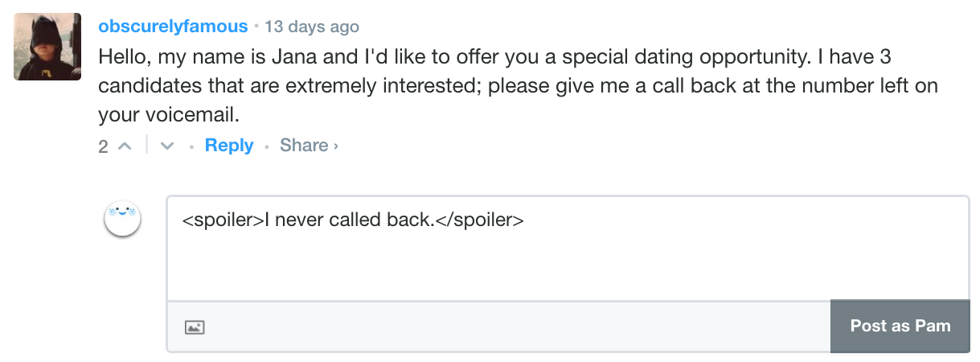The height and width of the screenshot is (362, 980).
Task: Open the "13 days ago" timestamp permalink
Action: pyautogui.click(x=312, y=27)
